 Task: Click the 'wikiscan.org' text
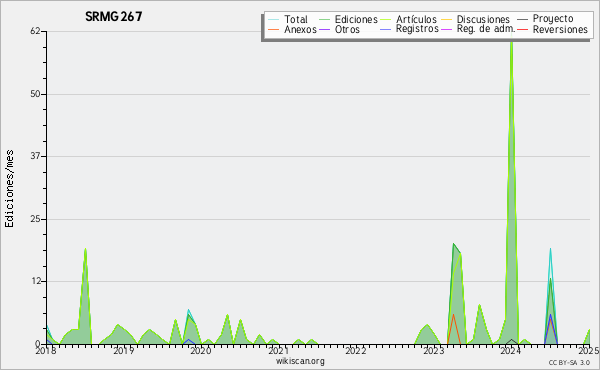300,361
